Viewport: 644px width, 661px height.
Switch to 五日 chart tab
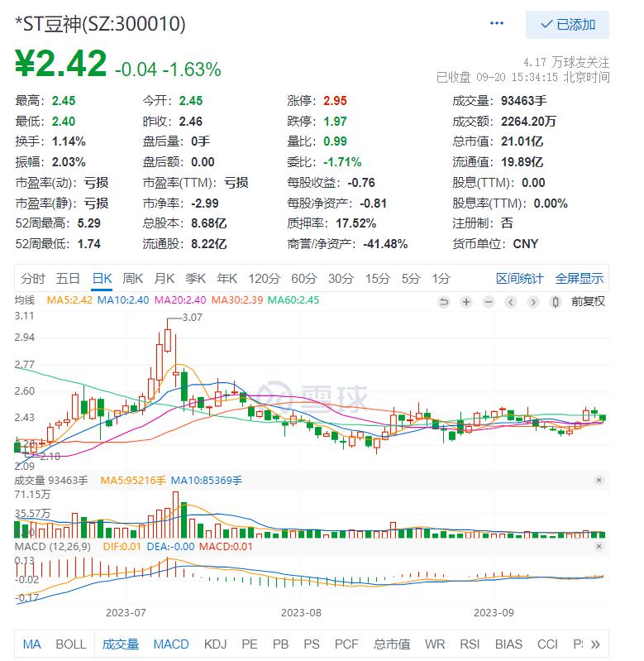68,279
